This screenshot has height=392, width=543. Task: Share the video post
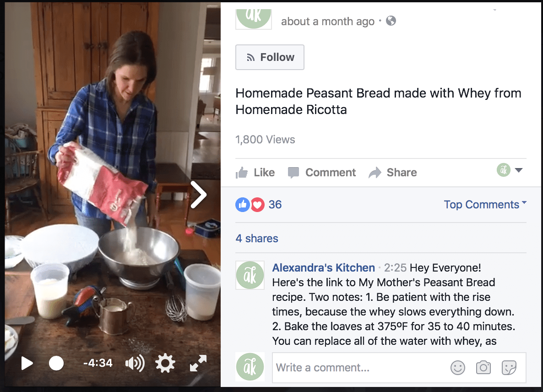point(393,173)
